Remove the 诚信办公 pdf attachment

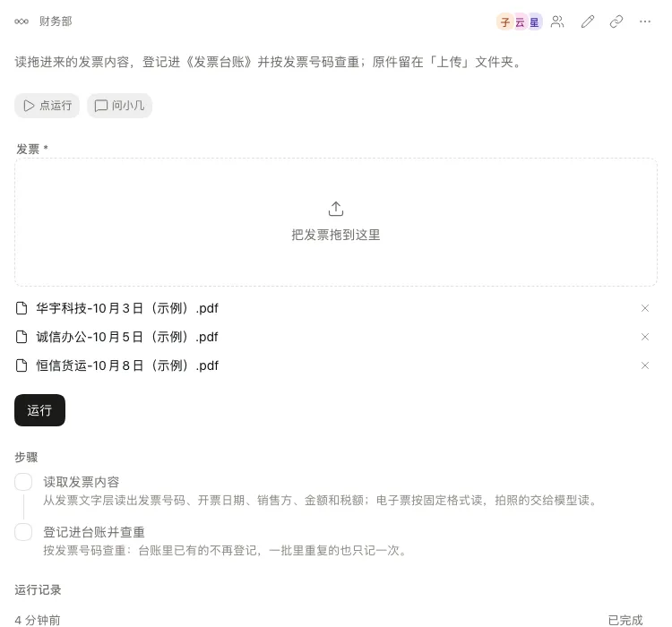(645, 337)
